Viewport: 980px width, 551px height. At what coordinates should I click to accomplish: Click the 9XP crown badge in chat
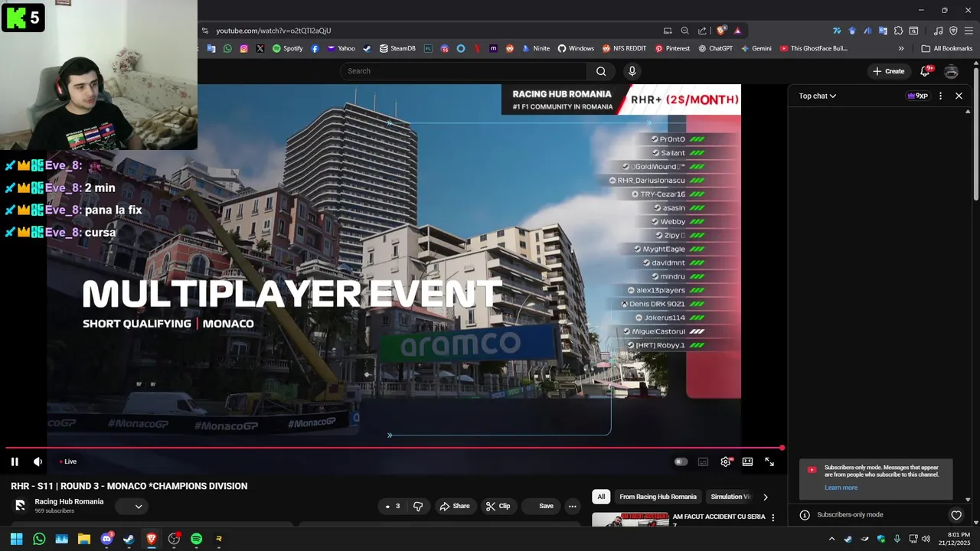pyautogui.click(x=917, y=96)
